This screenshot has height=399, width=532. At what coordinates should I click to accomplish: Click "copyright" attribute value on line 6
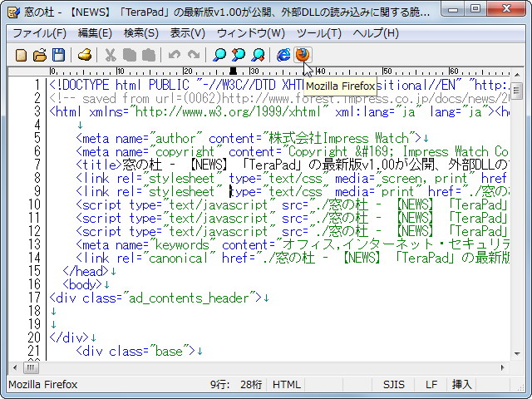coord(185,151)
